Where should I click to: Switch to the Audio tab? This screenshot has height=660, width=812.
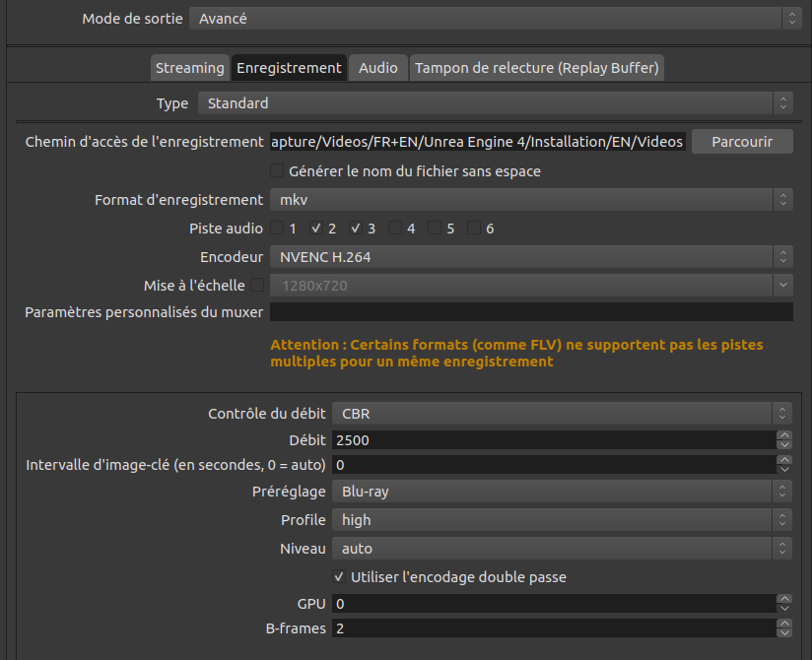pyautogui.click(x=377, y=68)
